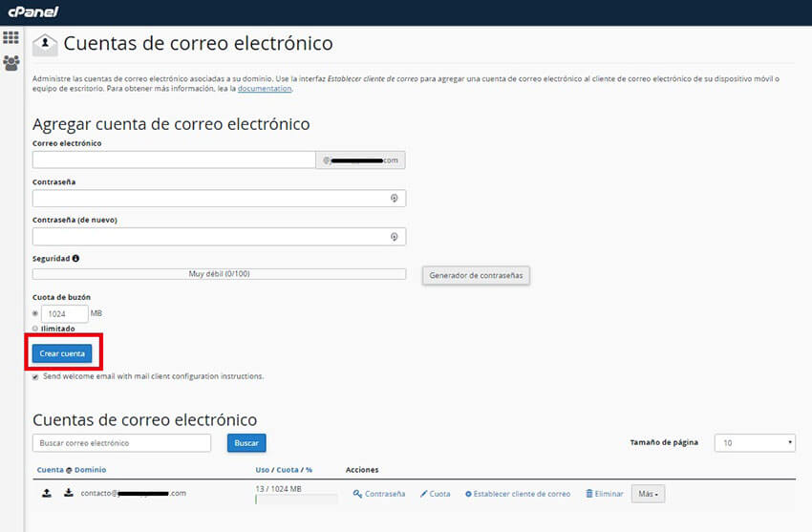Open the Tamaño de página dropdown

click(755, 443)
